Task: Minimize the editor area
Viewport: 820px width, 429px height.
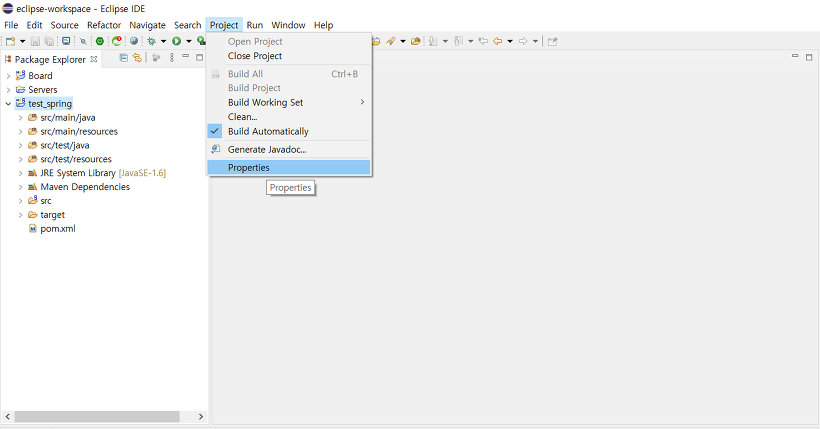Action: click(x=795, y=55)
